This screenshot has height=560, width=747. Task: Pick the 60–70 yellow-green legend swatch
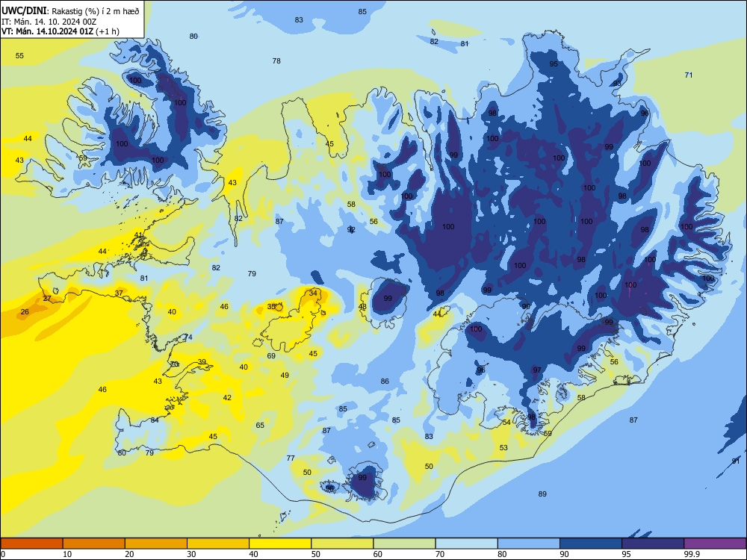click(404, 544)
